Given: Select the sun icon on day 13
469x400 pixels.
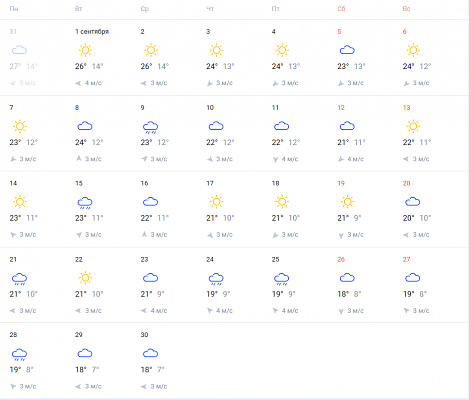Looking at the screenshot, I should (413, 126).
